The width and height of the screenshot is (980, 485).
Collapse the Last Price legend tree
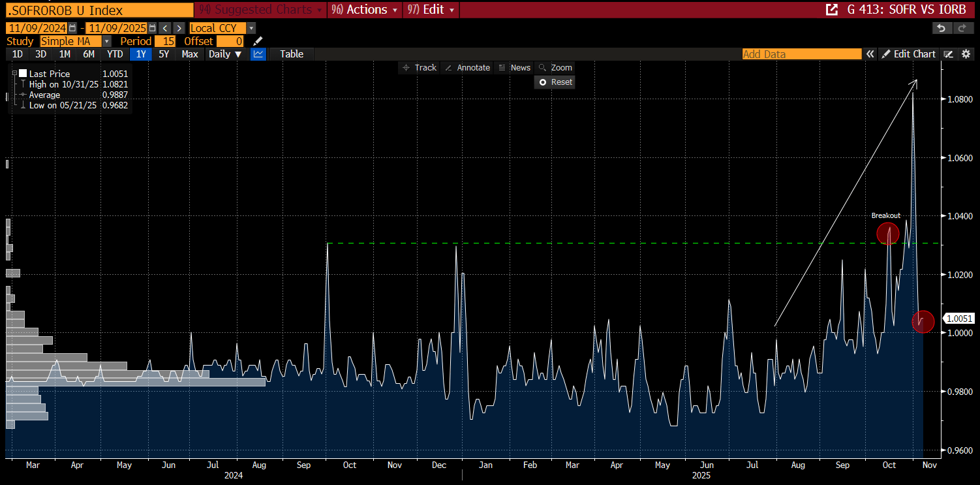pyautogui.click(x=14, y=74)
